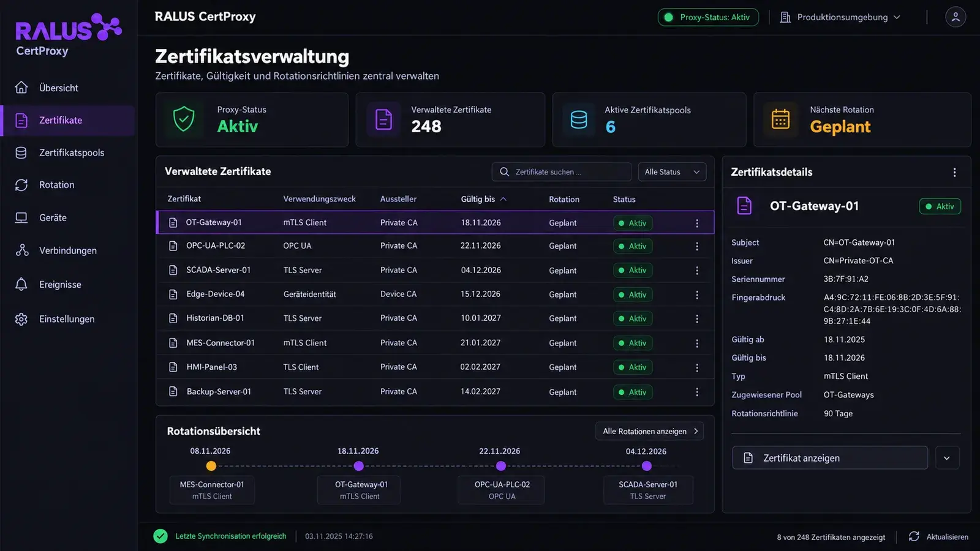Select the orange MES-Connector-01 timeline marker
This screenshot has height=551, width=980.
211,466
